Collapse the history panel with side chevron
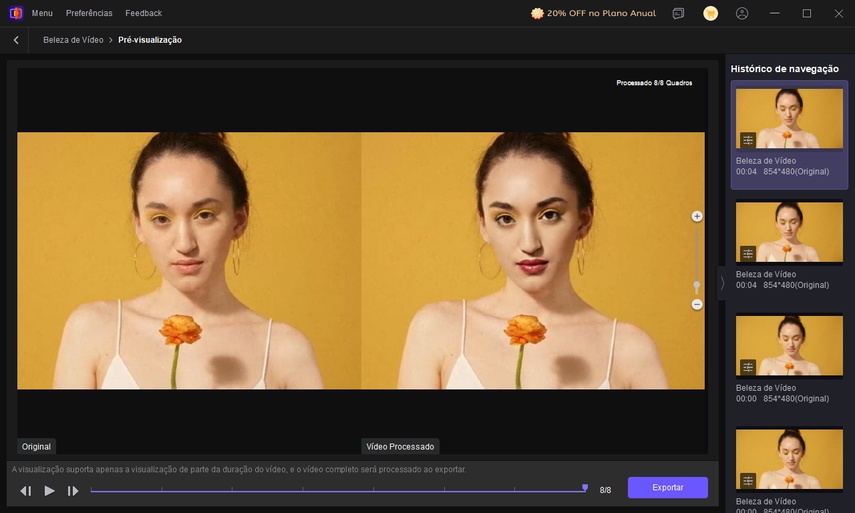This screenshot has height=513, width=855. (x=722, y=283)
